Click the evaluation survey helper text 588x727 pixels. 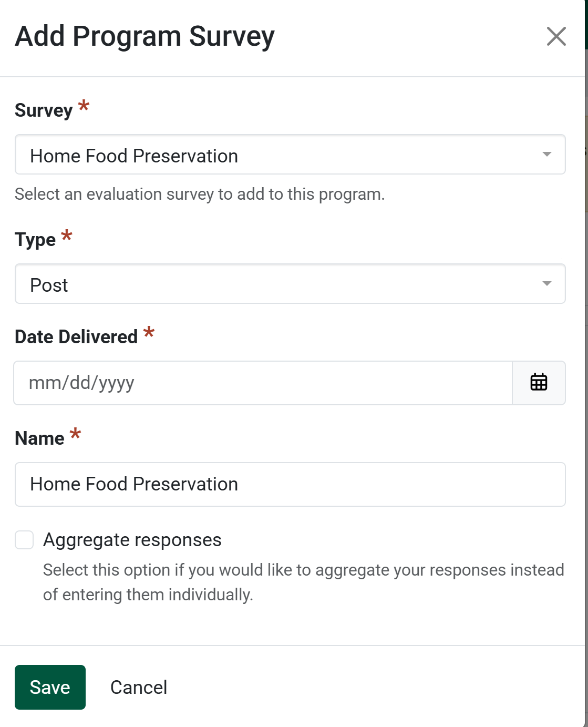(200, 194)
